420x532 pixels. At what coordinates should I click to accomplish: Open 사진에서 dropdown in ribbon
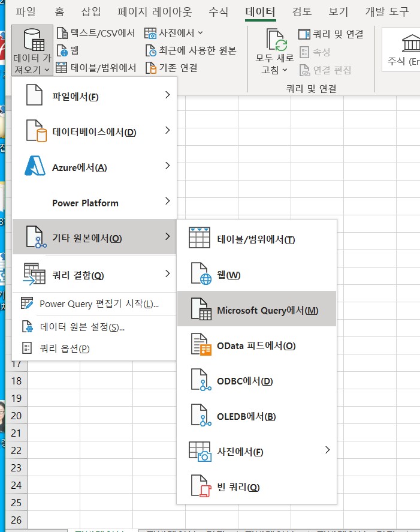(174, 33)
